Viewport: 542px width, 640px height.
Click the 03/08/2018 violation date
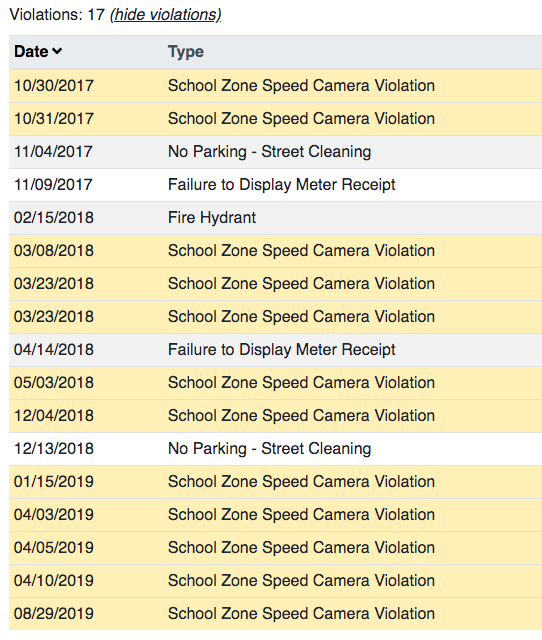(x=54, y=251)
